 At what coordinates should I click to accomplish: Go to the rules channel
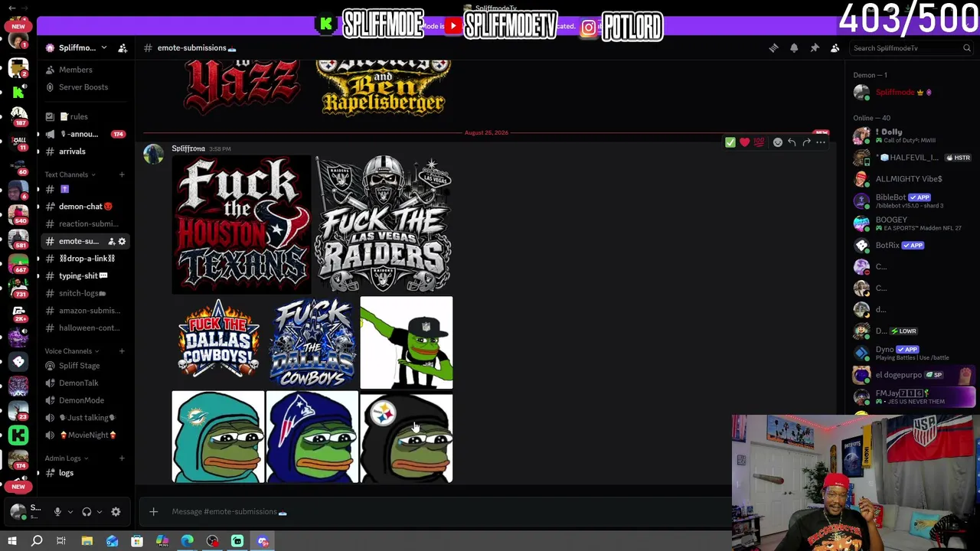tap(85, 116)
